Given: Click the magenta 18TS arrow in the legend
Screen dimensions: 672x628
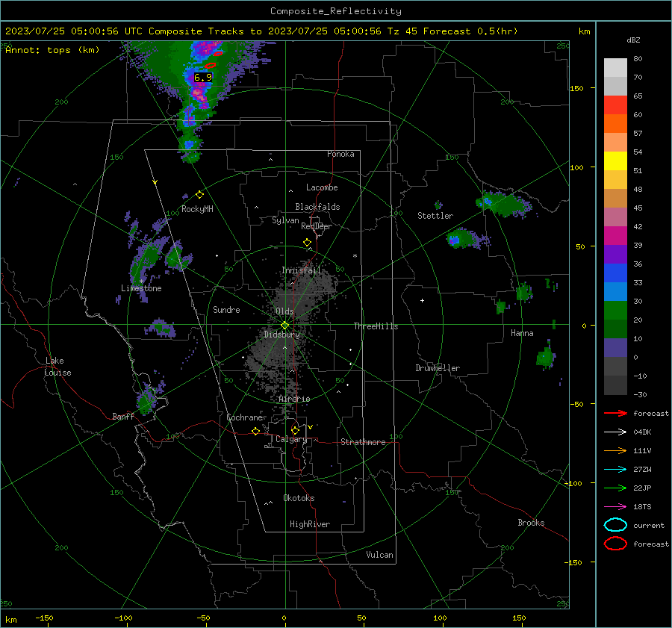Looking at the screenshot, I should (615, 507).
